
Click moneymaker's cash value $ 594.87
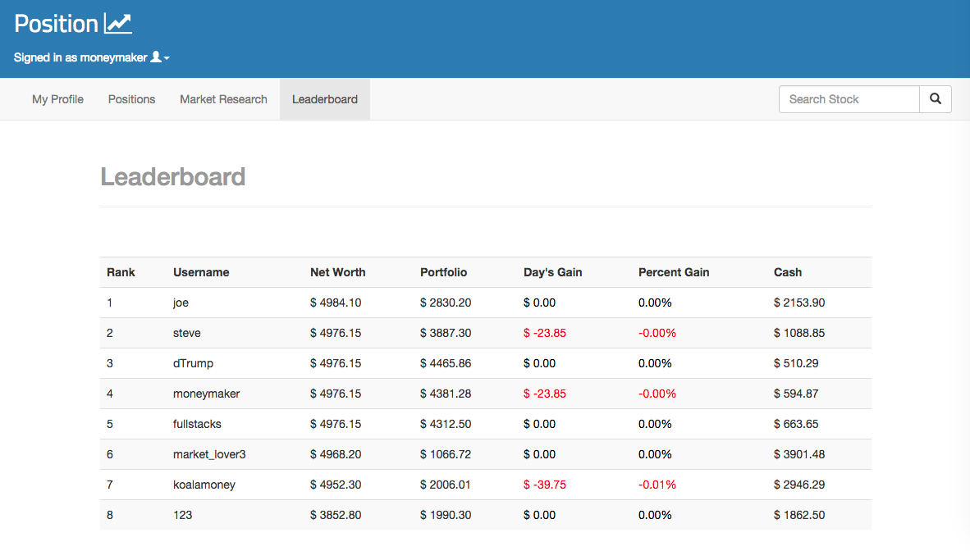point(796,393)
